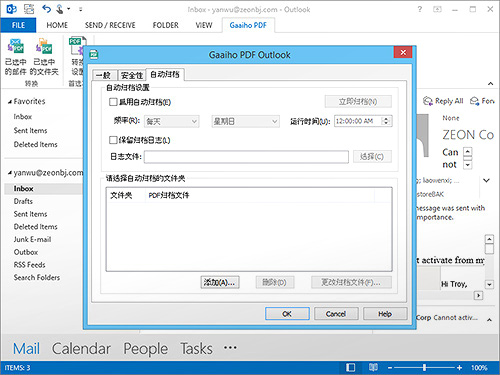Click the zoom in plus icon
This screenshot has width=500, height=375.
tap(459, 368)
